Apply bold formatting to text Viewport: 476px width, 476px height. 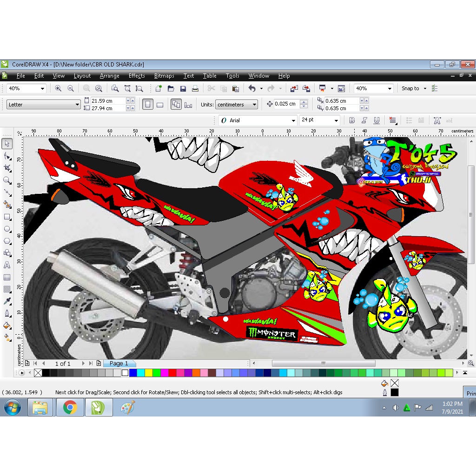point(352,120)
